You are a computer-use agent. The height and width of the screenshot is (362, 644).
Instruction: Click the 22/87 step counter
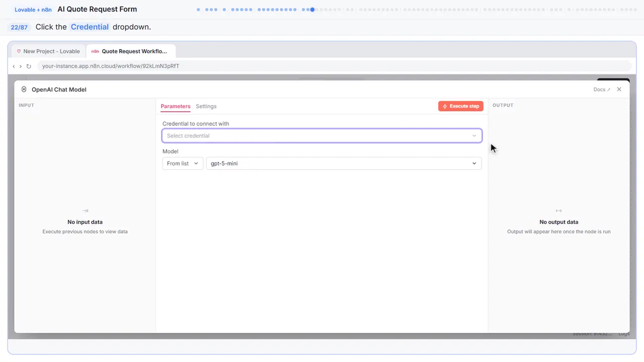click(x=19, y=27)
